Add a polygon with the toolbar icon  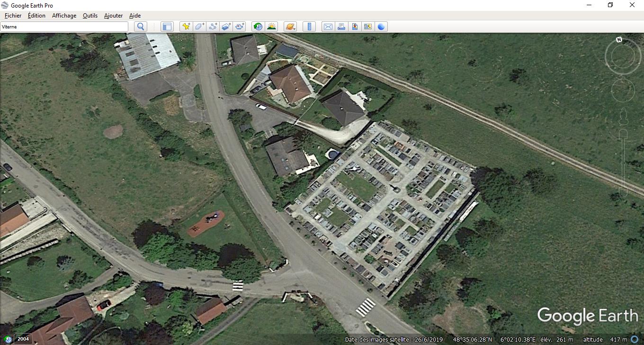200,27
